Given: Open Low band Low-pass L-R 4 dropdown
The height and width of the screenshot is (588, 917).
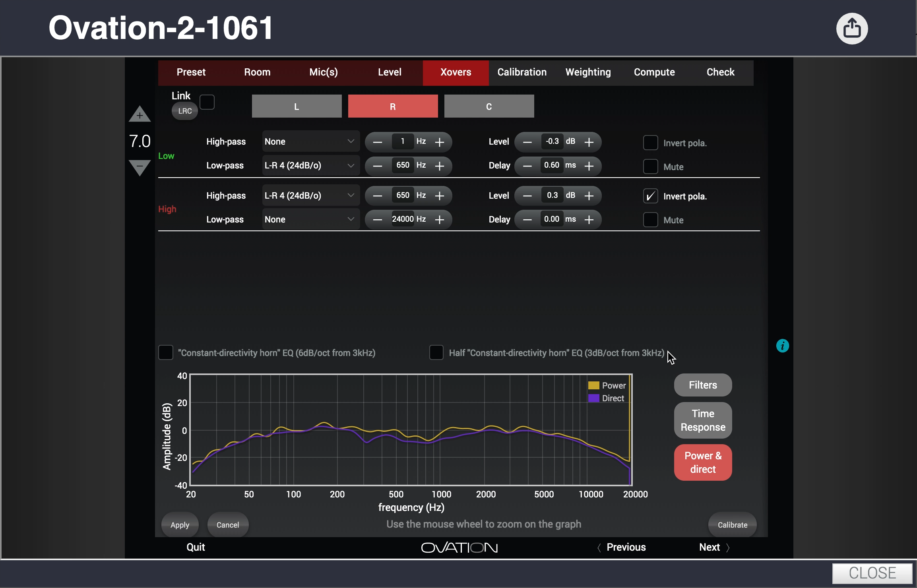Looking at the screenshot, I should [x=311, y=165].
